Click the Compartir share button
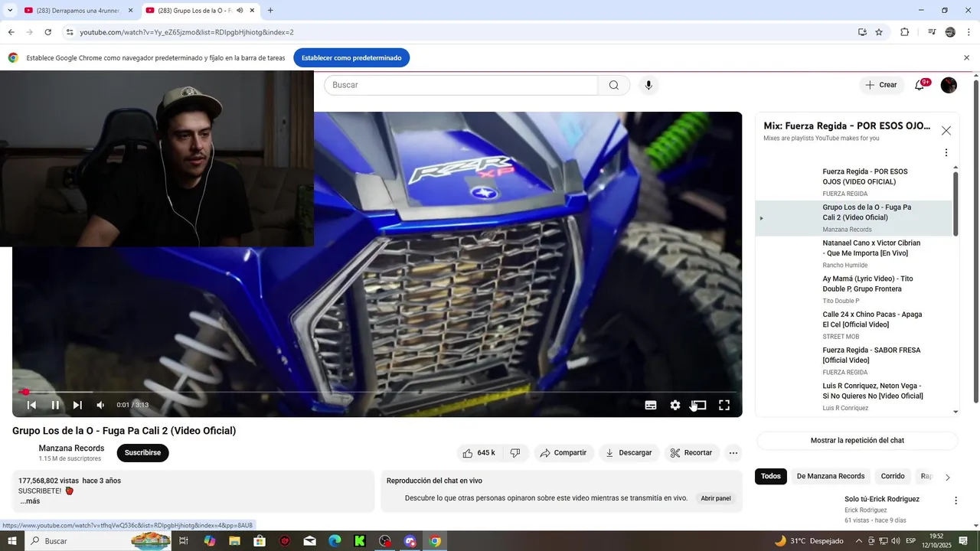 [x=563, y=453]
